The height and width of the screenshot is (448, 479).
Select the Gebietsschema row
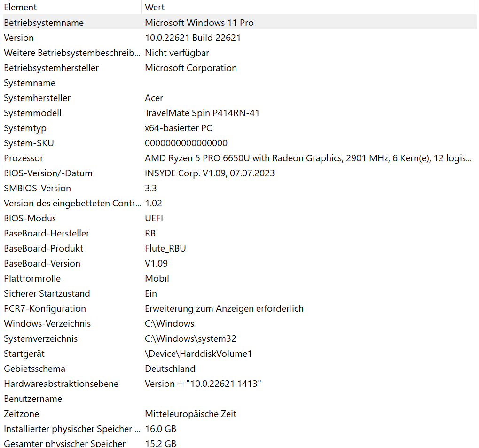[x=240, y=369]
